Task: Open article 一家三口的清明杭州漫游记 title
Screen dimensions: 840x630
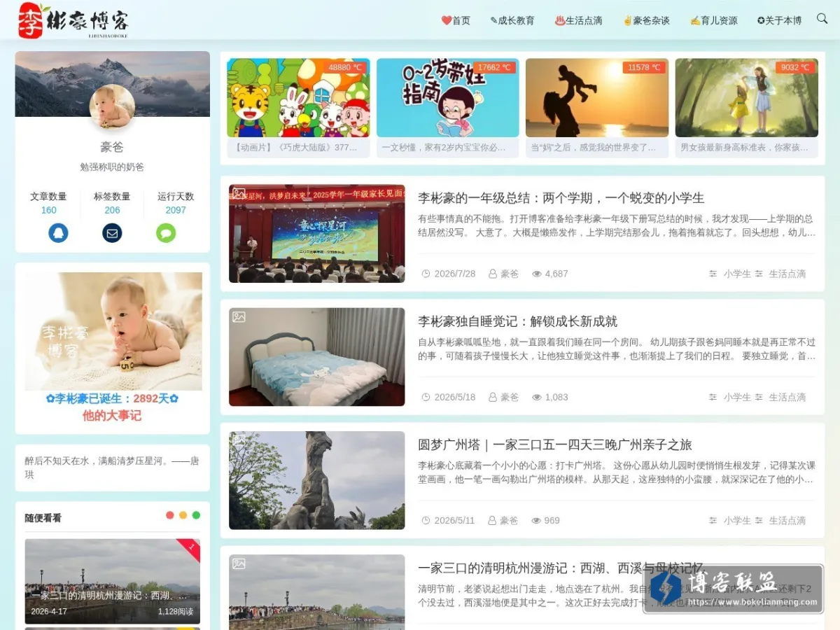Action: pos(560,568)
